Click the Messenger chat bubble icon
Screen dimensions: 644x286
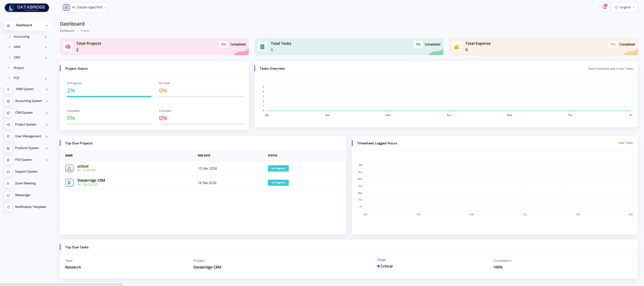(8, 195)
